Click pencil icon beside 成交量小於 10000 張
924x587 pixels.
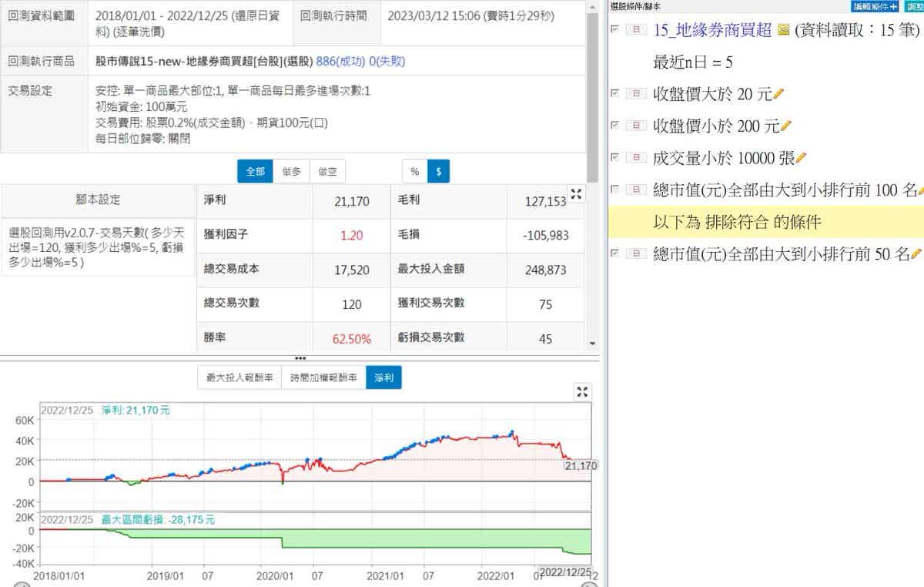tap(802, 158)
